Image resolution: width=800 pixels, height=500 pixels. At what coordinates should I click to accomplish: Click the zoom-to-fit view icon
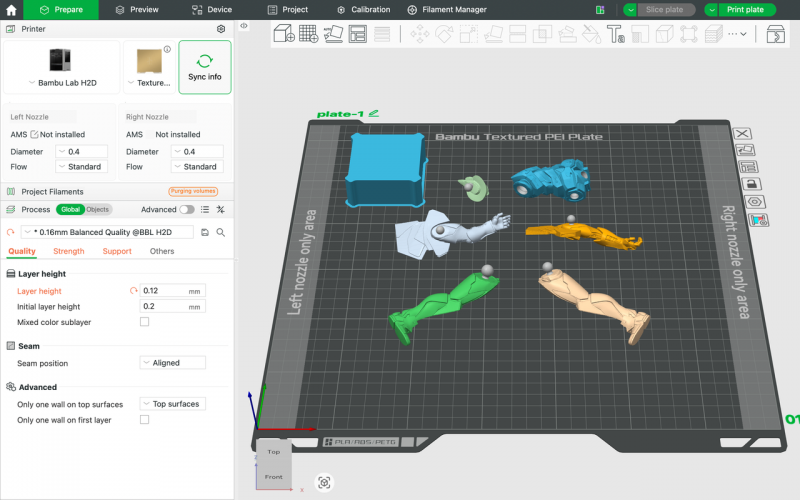tap(324, 482)
